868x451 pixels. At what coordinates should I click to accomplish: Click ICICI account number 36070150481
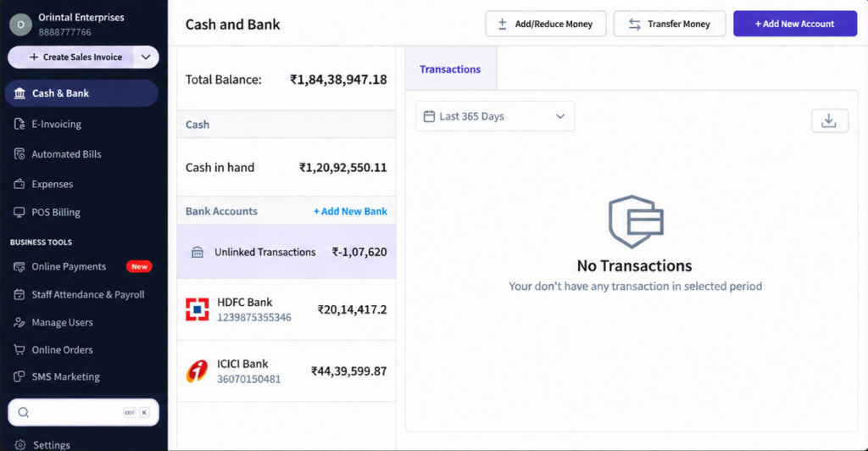coord(248,379)
